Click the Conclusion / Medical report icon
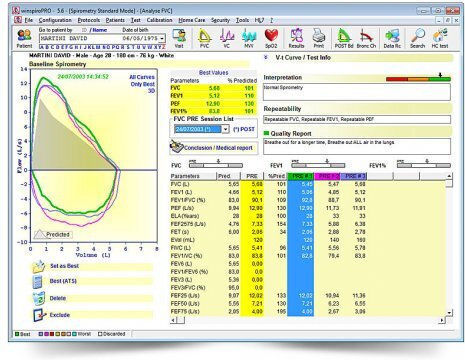 pos(176,147)
